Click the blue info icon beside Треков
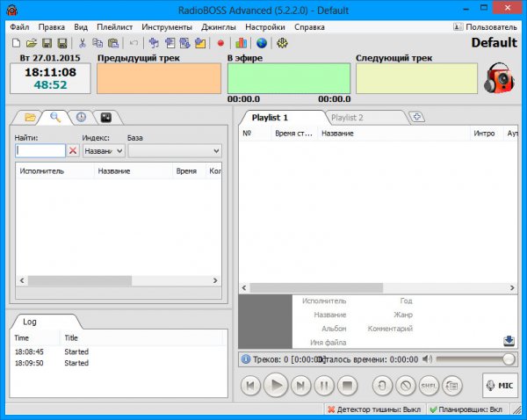The image size is (527, 420). click(246, 359)
